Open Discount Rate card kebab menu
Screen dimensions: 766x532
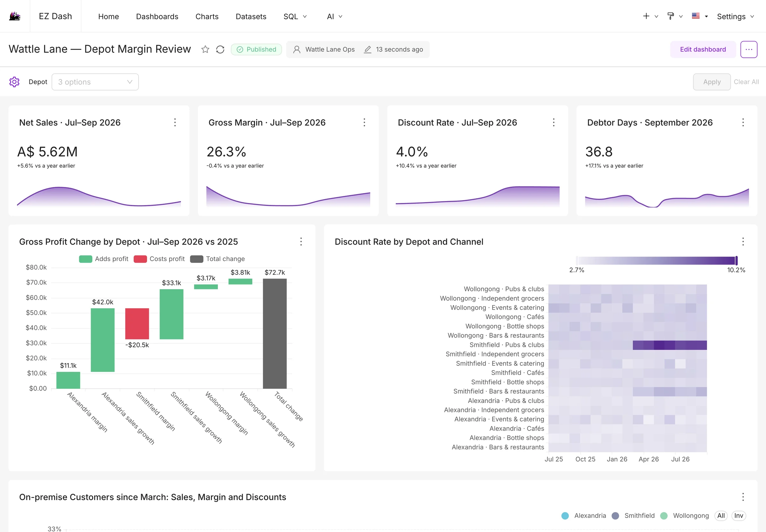pos(554,122)
